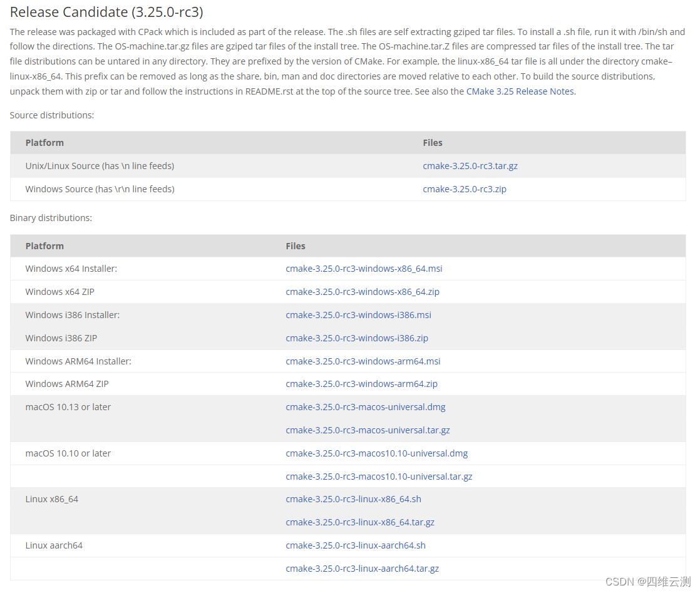The width and height of the screenshot is (700, 593).
Task: Download cmake-3.25.0-rc3-windows-i386.zip
Action: pos(356,338)
